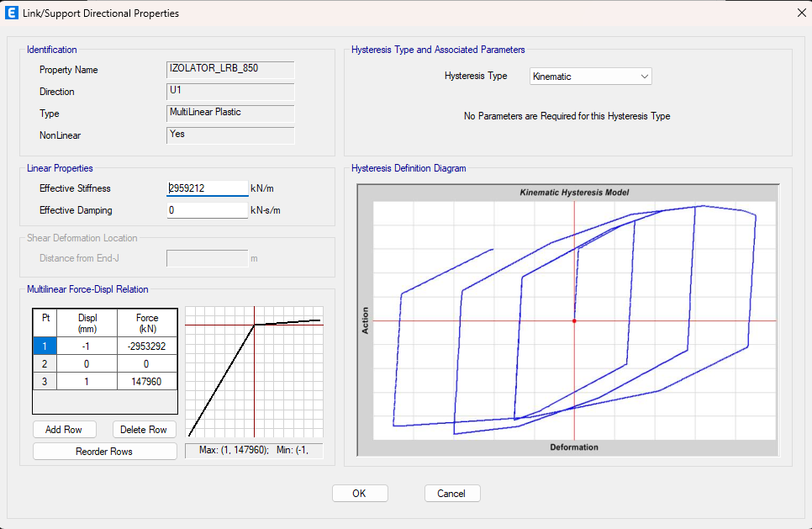812x529 pixels.
Task: Click the force-displacement preview graph
Action: [254, 372]
